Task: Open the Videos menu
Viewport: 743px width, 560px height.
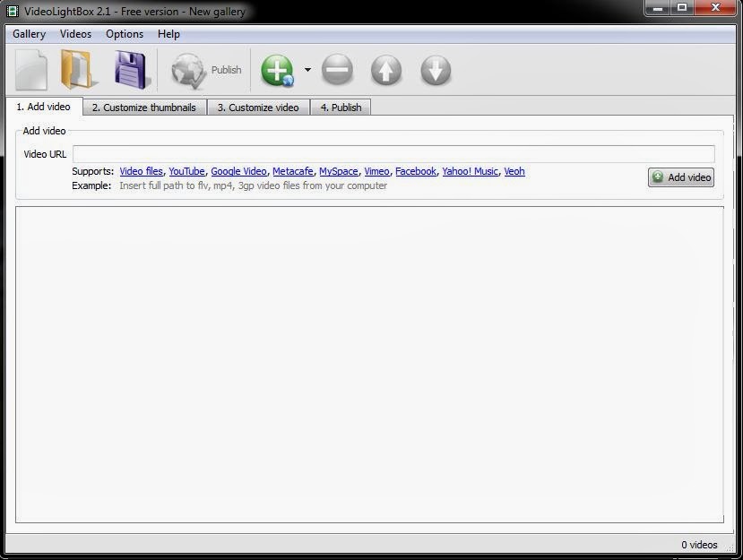Action: 75,34
